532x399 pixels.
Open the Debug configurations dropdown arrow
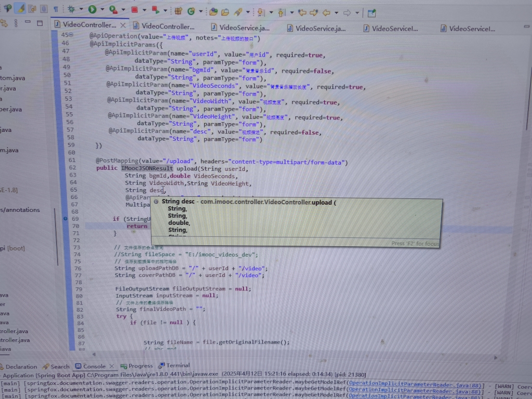tap(81, 9)
